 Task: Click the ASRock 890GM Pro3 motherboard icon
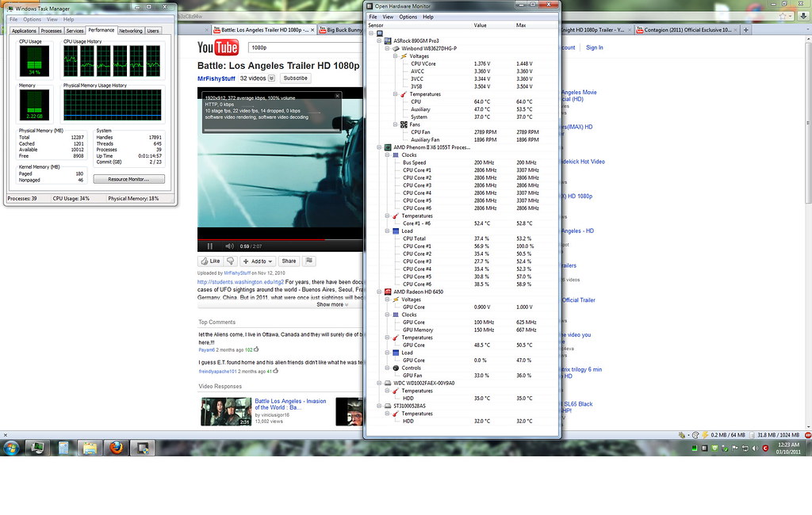click(x=387, y=40)
